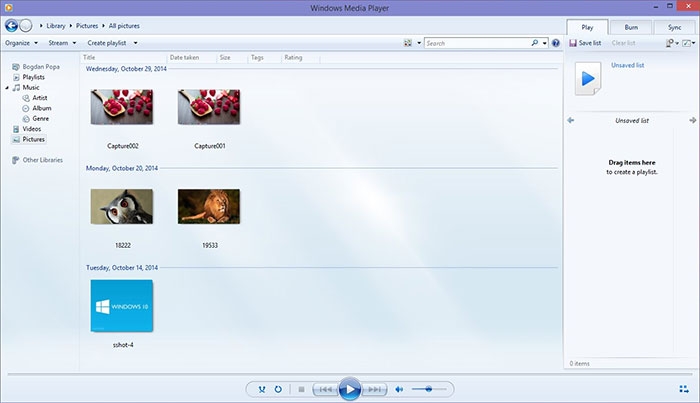Click the Help question mark icon
The image size is (700, 403).
[x=556, y=43]
